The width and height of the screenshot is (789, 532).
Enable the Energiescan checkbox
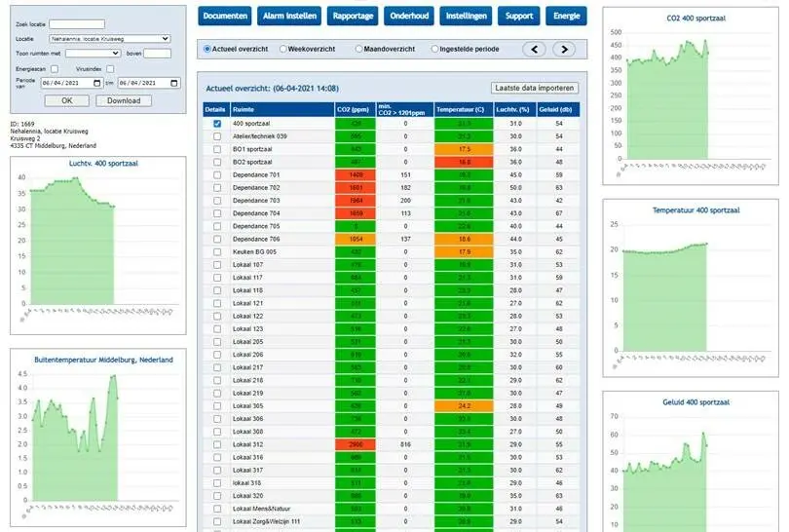[55, 69]
